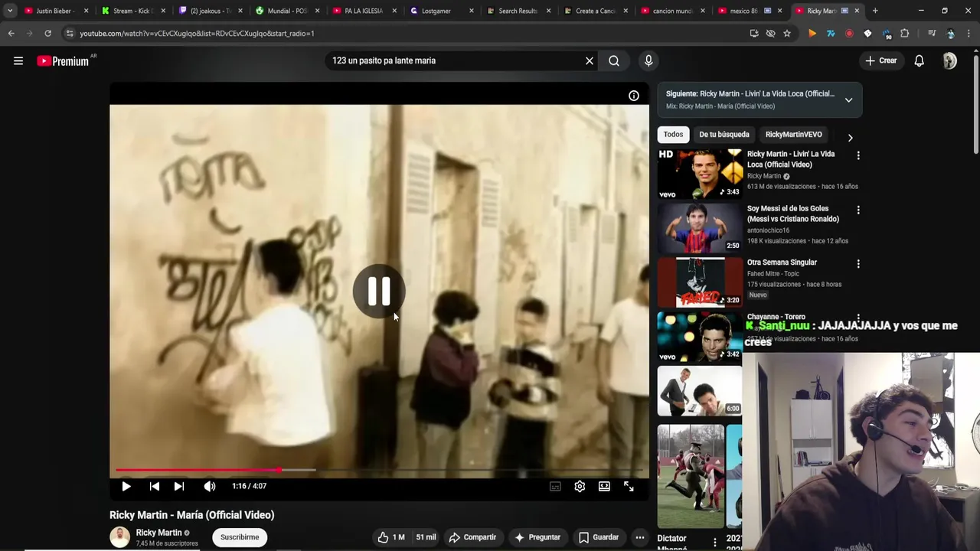980x551 pixels.
Task: Open Livin' La Vida Loca thumbnail
Action: coord(700,174)
